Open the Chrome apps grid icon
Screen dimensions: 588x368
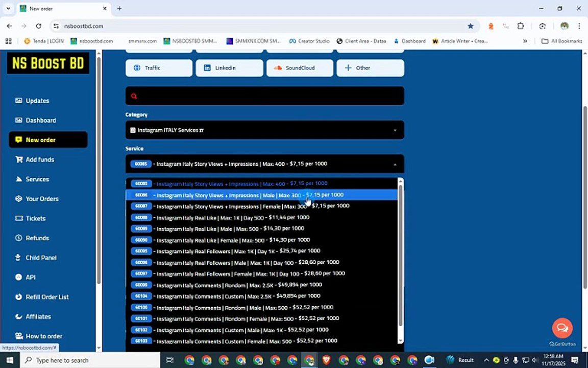click(8, 41)
